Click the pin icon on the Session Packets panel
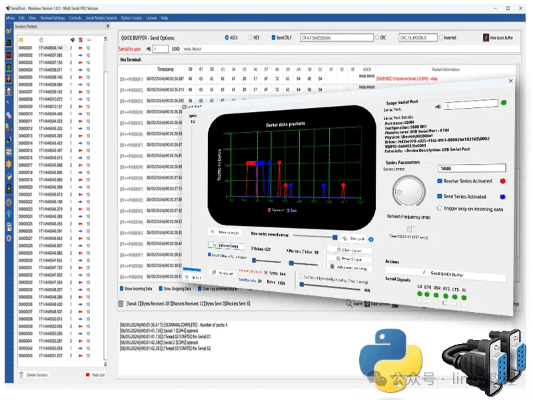 pos(108,26)
